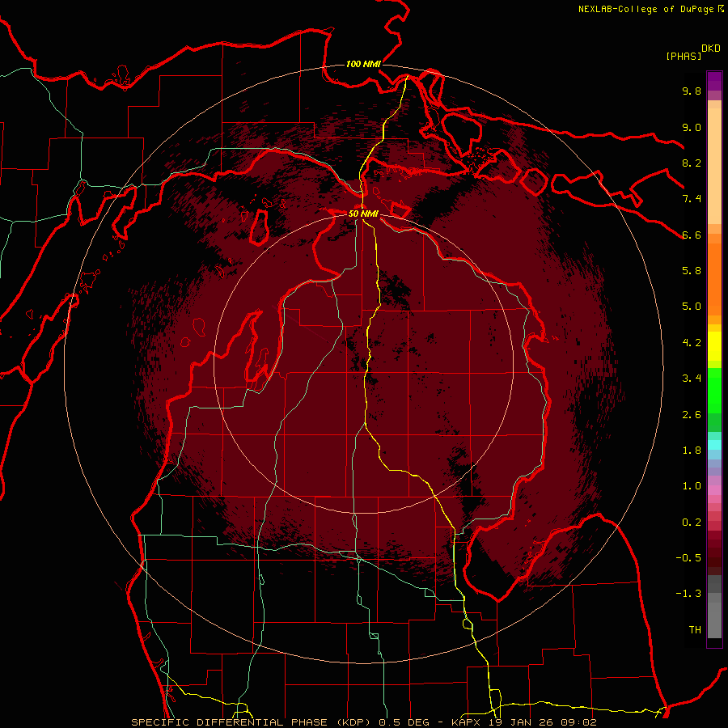The image size is (728, 728).
Task: Click the yellow swatch in the color legend
Action: [x=714, y=346]
